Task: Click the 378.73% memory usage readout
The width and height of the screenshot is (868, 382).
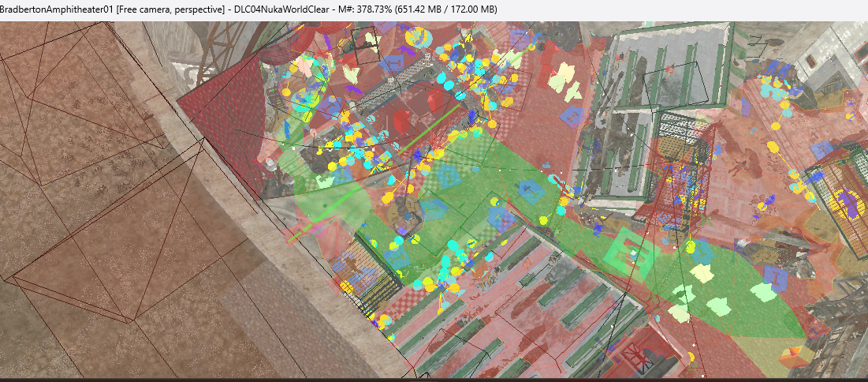Action: pyautogui.click(x=374, y=9)
